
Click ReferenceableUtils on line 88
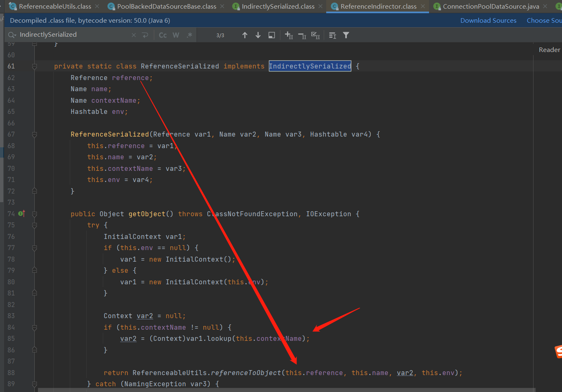tap(170, 373)
